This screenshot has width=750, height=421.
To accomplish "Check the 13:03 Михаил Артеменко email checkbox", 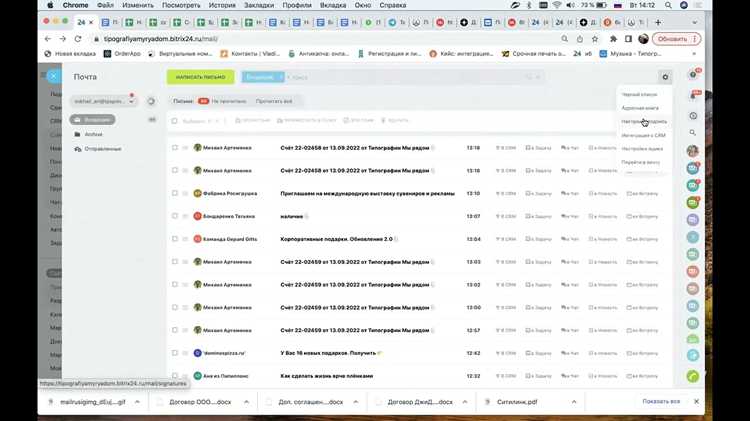I will pos(175,262).
